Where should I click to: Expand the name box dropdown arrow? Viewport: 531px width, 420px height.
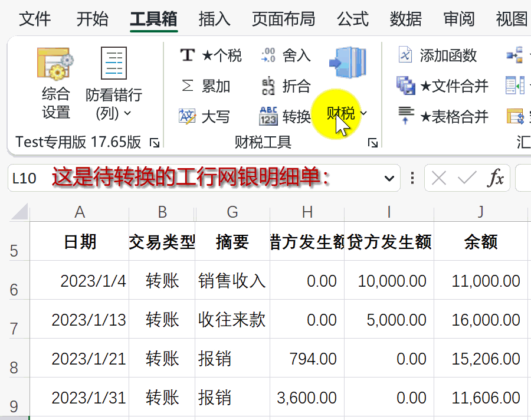388,178
